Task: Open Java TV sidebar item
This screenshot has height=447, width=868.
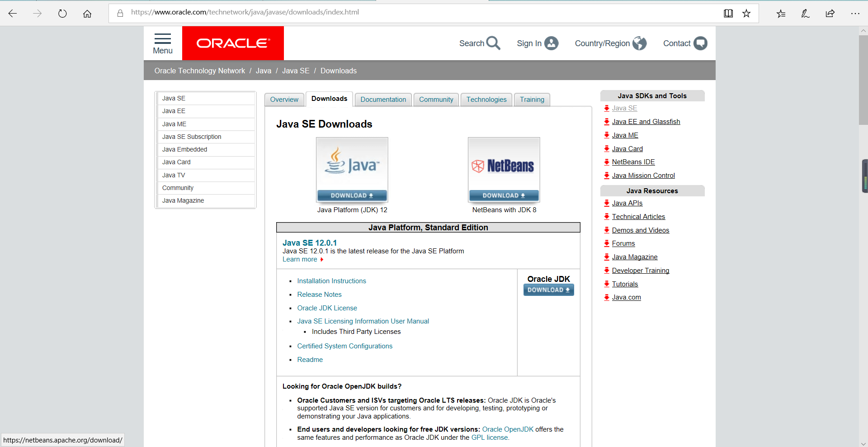Action: tap(206, 175)
